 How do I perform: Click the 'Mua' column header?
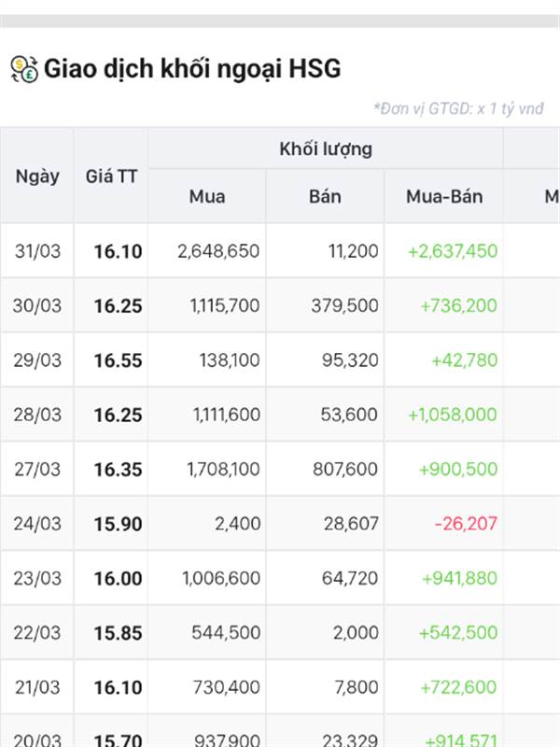point(207,196)
